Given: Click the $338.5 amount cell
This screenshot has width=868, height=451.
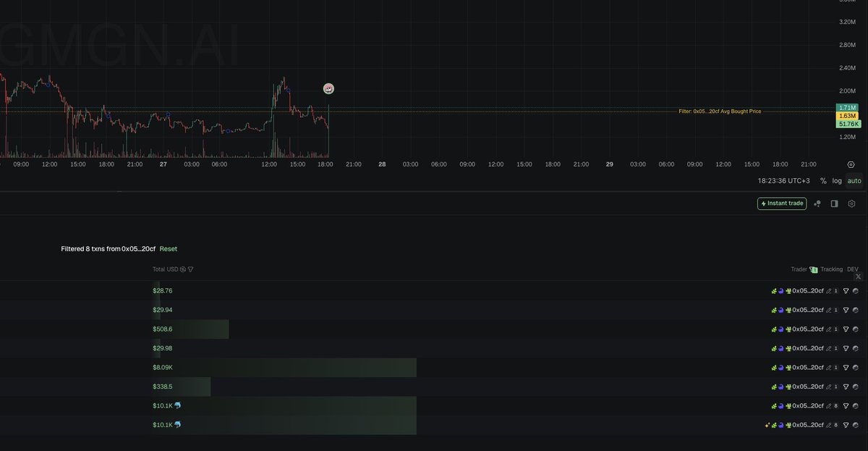Looking at the screenshot, I should (x=163, y=387).
